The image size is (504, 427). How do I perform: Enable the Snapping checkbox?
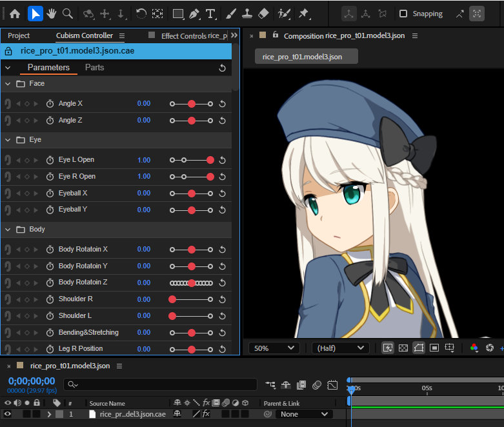click(x=403, y=14)
